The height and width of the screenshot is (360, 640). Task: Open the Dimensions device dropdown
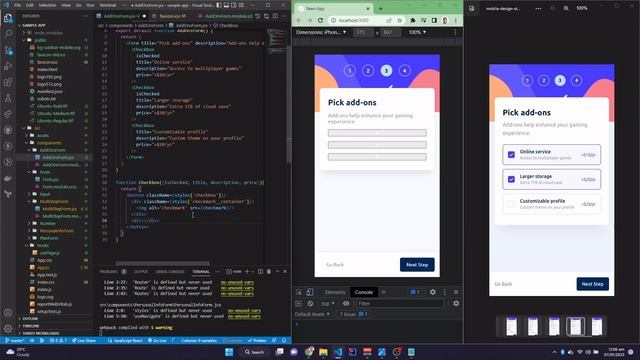[321, 32]
